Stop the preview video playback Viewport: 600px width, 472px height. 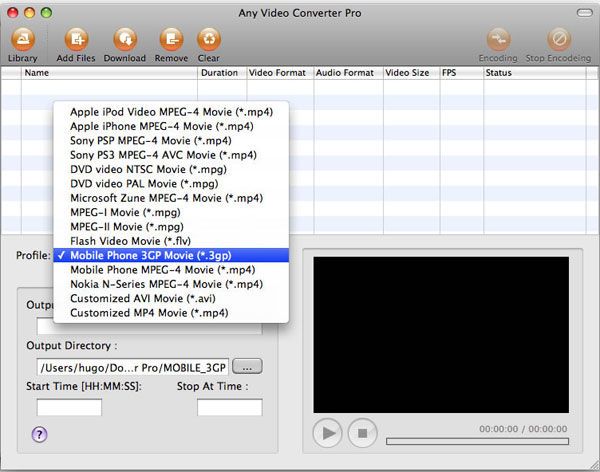click(362, 433)
